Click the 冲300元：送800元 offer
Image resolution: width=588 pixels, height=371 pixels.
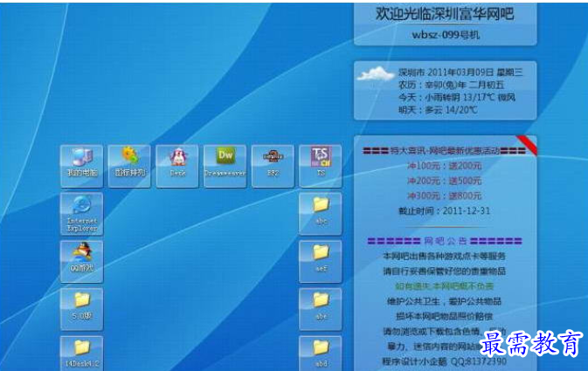click(x=445, y=196)
